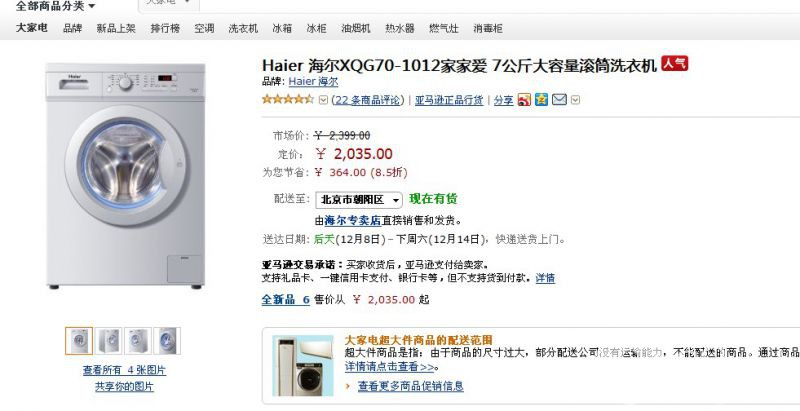Open the Haier 海尔 brand link
The width and height of the screenshot is (800, 411).
click(x=313, y=82)
